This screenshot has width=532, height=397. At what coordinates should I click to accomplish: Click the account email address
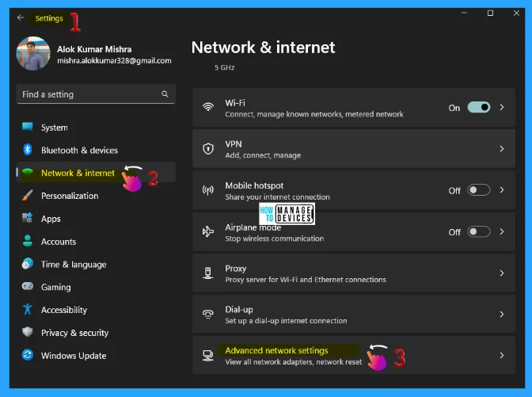tap(114, 60)
